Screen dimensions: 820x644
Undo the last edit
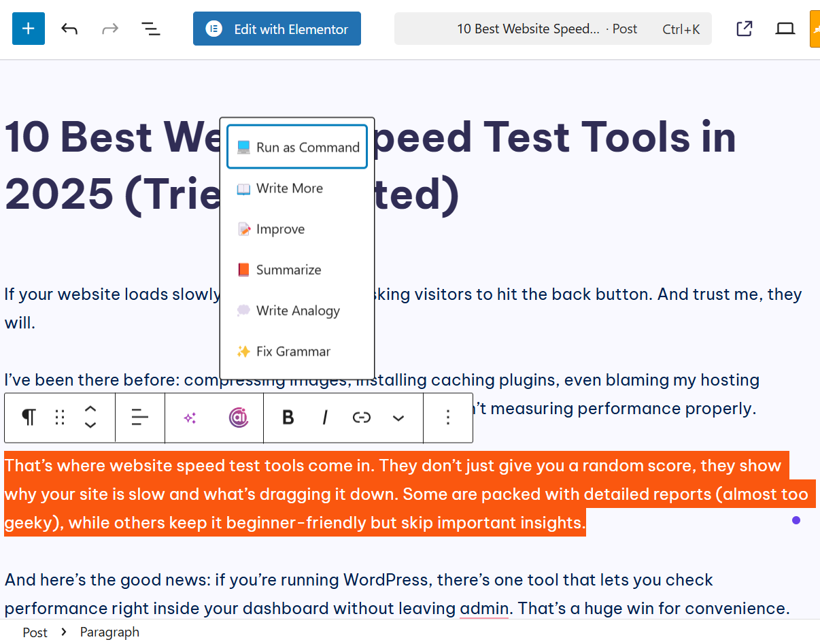click(x=69, y=29)
